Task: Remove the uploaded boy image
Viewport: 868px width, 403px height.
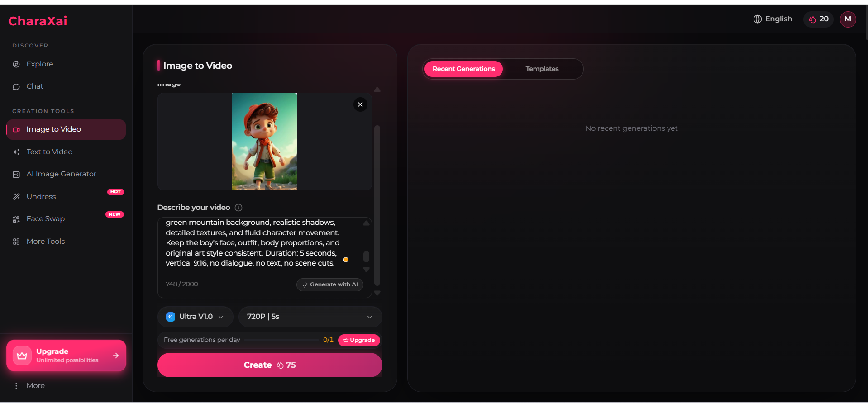Action: [360, 104]
